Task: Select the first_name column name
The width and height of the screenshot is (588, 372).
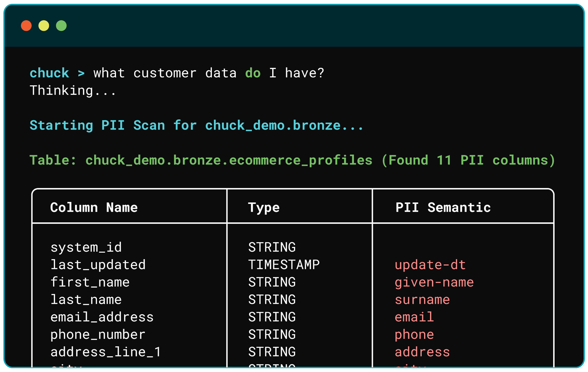Action: pos(90,282)
